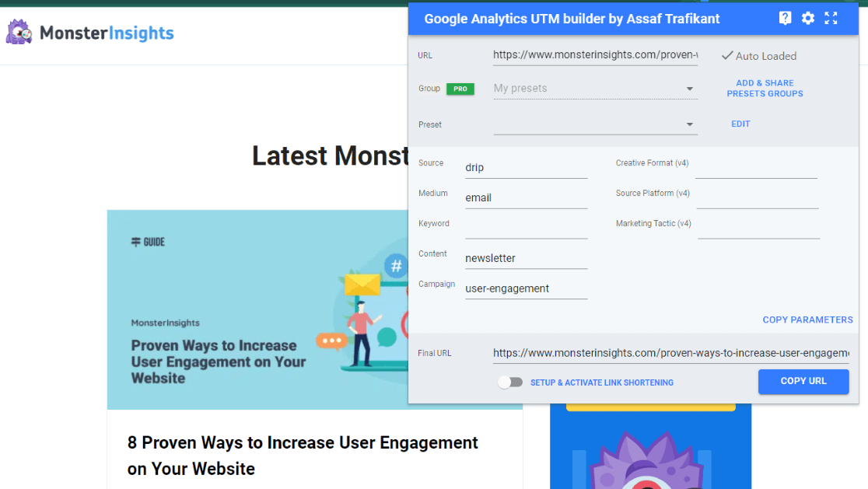
Task: Open the help icon in the UTM builder header
Action: point(785,18)
